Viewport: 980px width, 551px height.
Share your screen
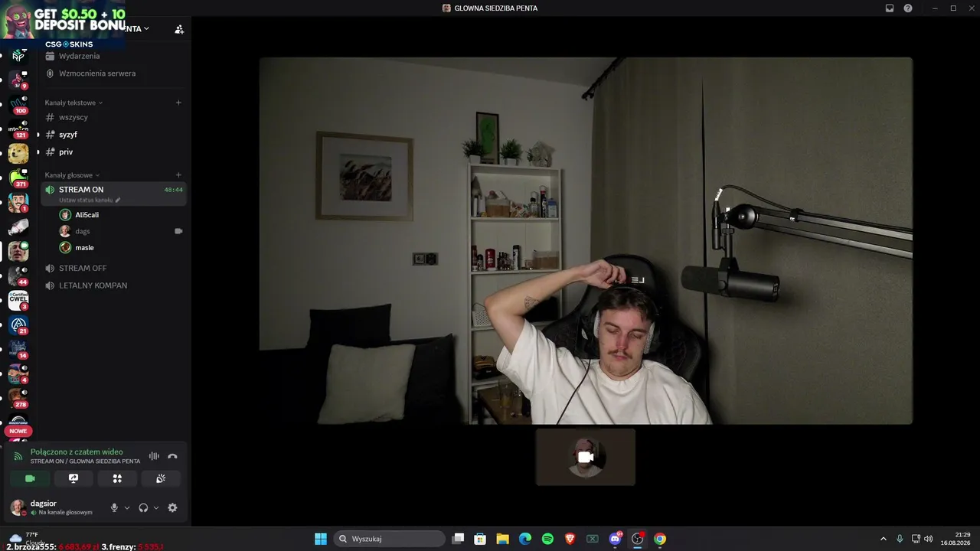[x=73, y=478]
